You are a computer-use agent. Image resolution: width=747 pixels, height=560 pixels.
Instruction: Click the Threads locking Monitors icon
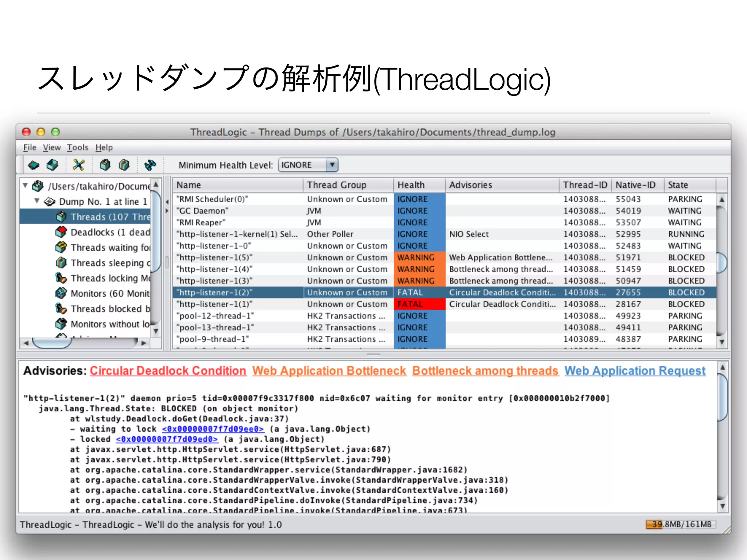tap(61, 278)
